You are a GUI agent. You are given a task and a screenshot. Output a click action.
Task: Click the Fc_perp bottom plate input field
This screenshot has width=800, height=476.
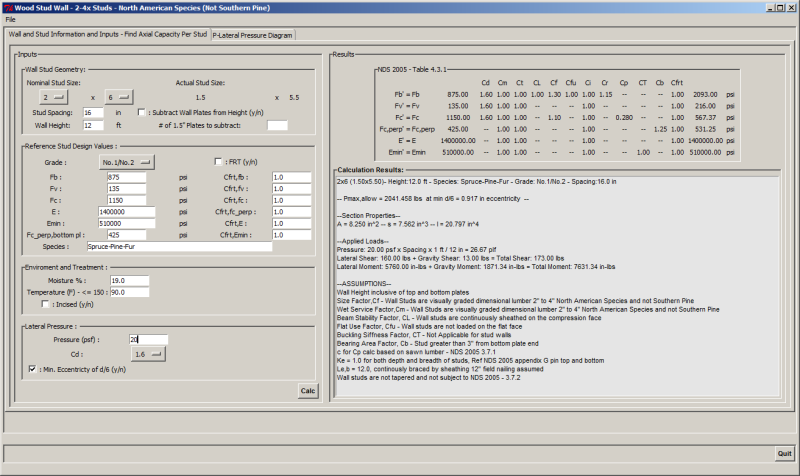[127, 235]
